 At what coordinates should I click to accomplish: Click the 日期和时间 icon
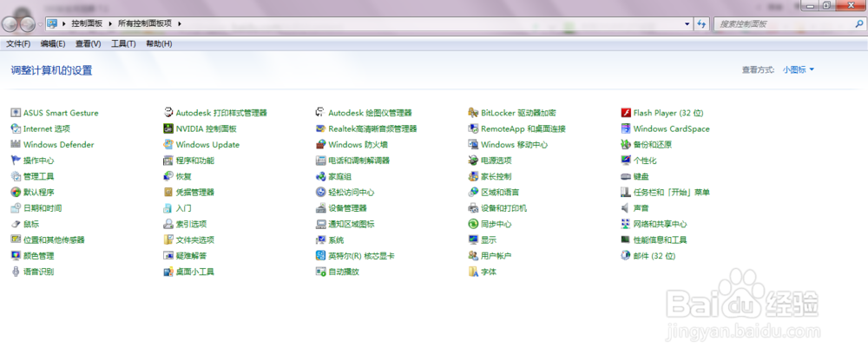point(16,208)
